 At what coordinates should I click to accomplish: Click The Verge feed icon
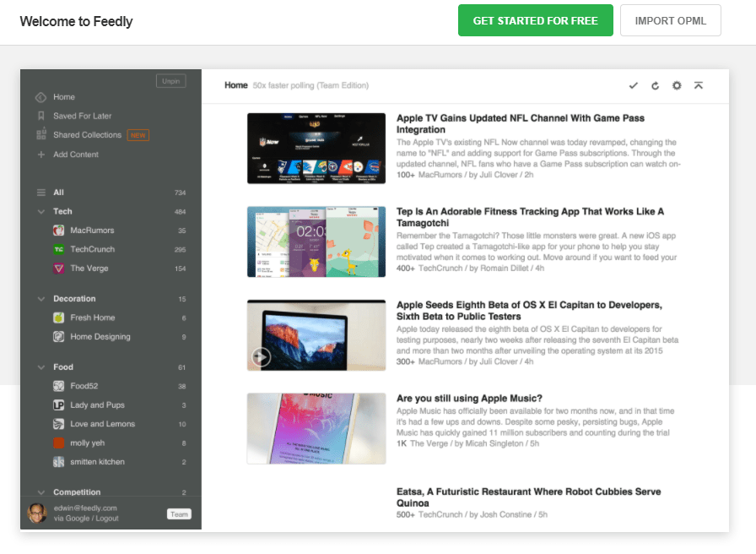point(58,269)
